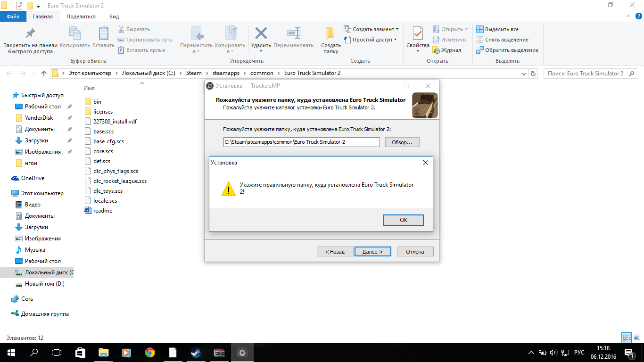The width and height of the screenshot is (644, 362).
Task: Open OneDrive in navigation pane
Action: point(28,178)
